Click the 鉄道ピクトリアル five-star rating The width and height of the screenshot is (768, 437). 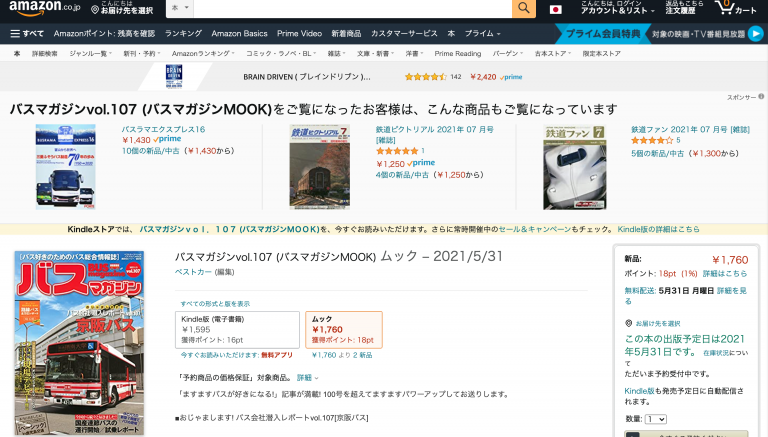[x=397, y=151]
